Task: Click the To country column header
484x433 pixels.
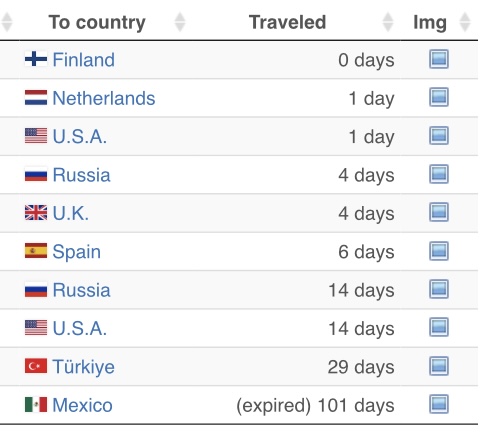Action: (x=97, y=22)
